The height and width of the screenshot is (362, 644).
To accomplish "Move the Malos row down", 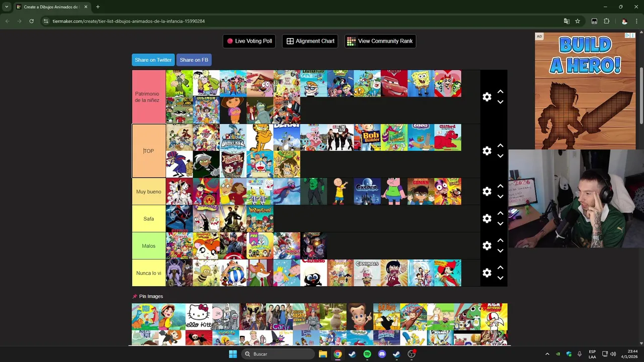I will [x=500, y=251].
